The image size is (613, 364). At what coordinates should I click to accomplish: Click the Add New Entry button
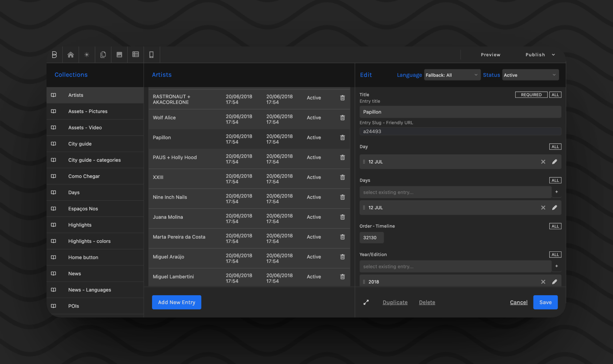tap(176, 302)
